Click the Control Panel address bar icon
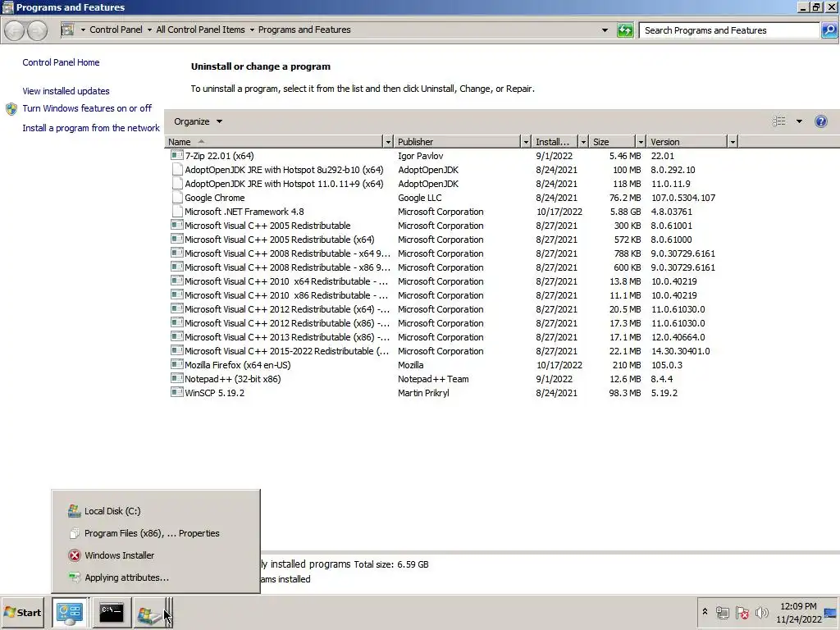Viewport: 840px width, 630px height. (67, 30)
